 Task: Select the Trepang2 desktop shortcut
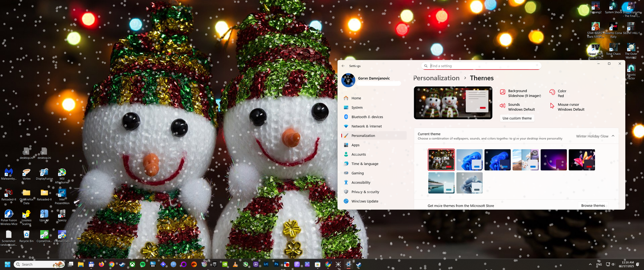[595, 8]
